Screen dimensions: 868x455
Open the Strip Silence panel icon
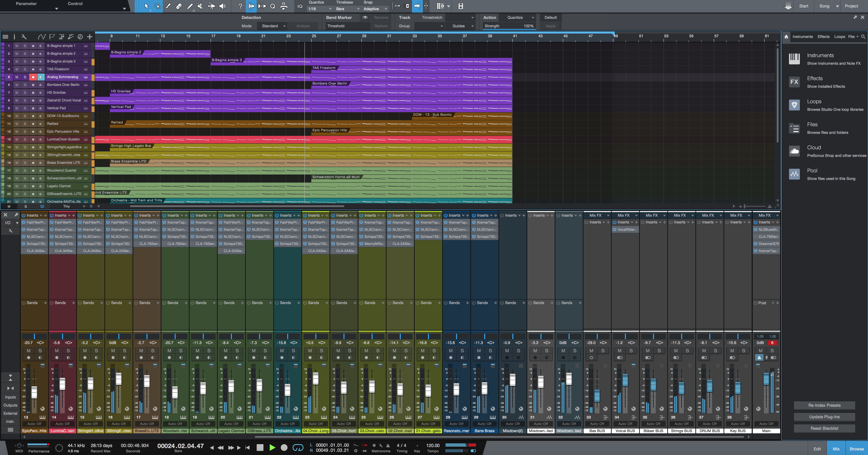262,6
